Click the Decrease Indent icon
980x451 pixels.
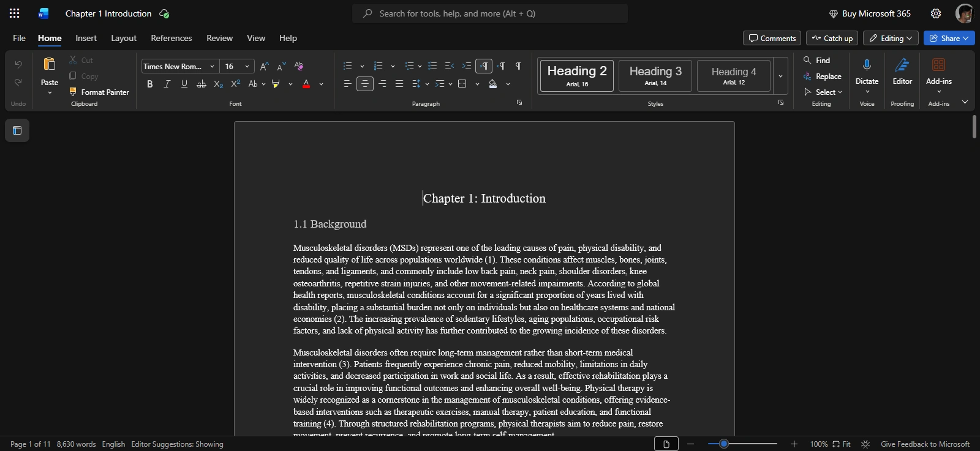[x=450, y=66]
